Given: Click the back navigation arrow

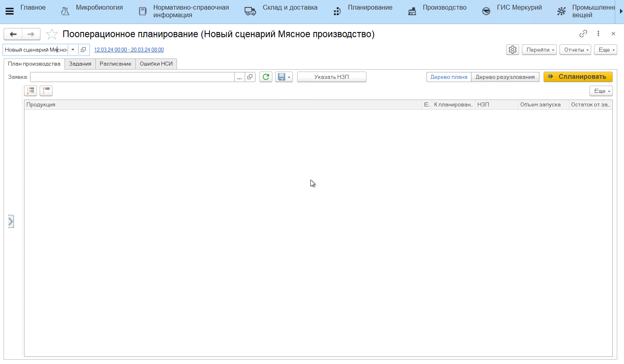Looking at the screenshot, I should [13, 34].
